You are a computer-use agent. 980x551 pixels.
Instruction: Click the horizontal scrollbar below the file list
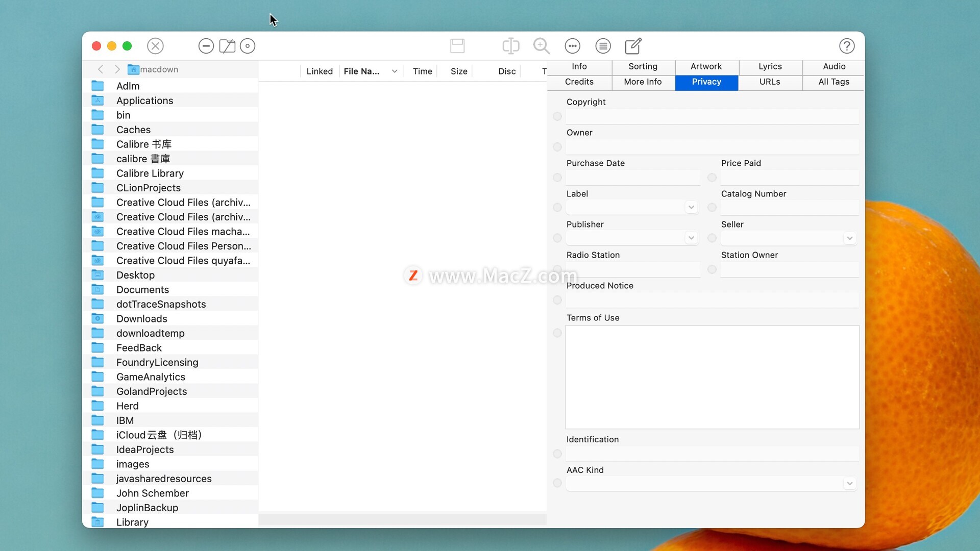402,519
